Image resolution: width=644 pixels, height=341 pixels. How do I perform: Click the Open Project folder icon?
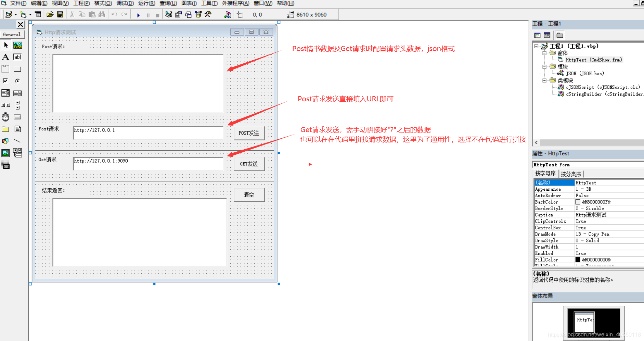tap(50, 15)
